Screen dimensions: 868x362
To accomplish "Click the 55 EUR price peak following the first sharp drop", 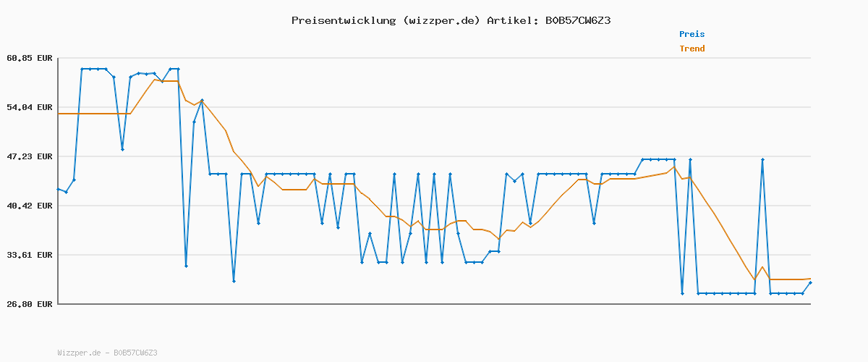I will tap(202, 101).
